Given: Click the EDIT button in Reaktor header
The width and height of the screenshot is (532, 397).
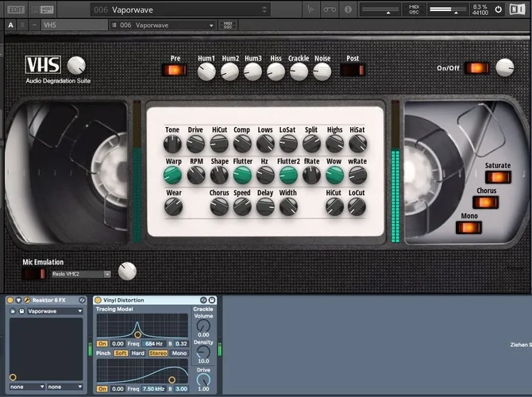Looking at the screenshot, I should (16, 10).
